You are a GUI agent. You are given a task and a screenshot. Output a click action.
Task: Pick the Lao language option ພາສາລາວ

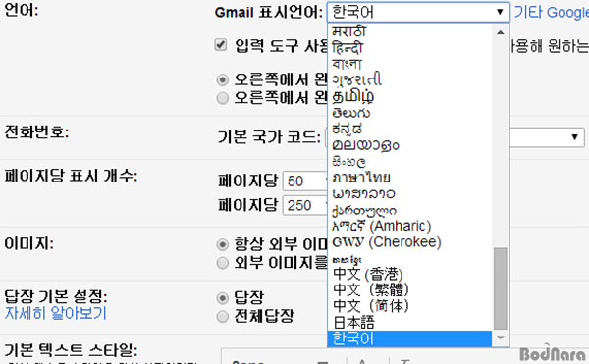click(363, 193)
